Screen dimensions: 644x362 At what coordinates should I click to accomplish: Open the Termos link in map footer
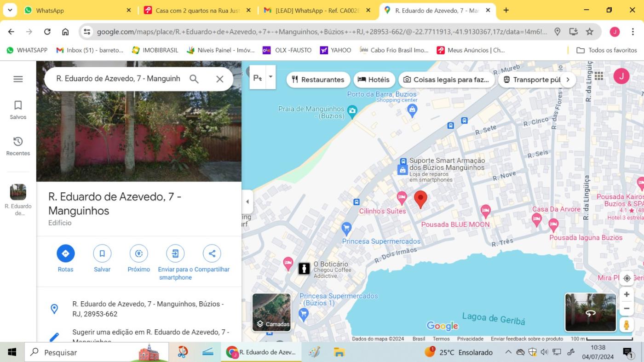441,339
